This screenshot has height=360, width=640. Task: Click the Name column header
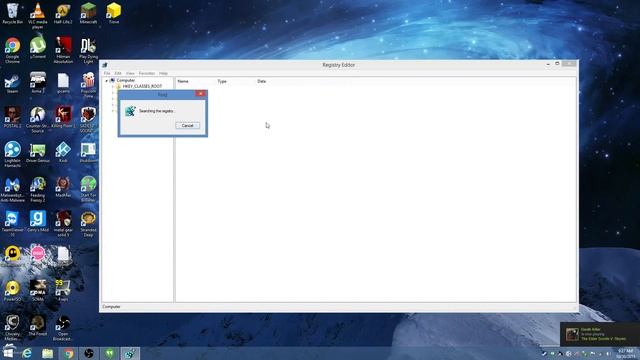[x=183, y=81]
